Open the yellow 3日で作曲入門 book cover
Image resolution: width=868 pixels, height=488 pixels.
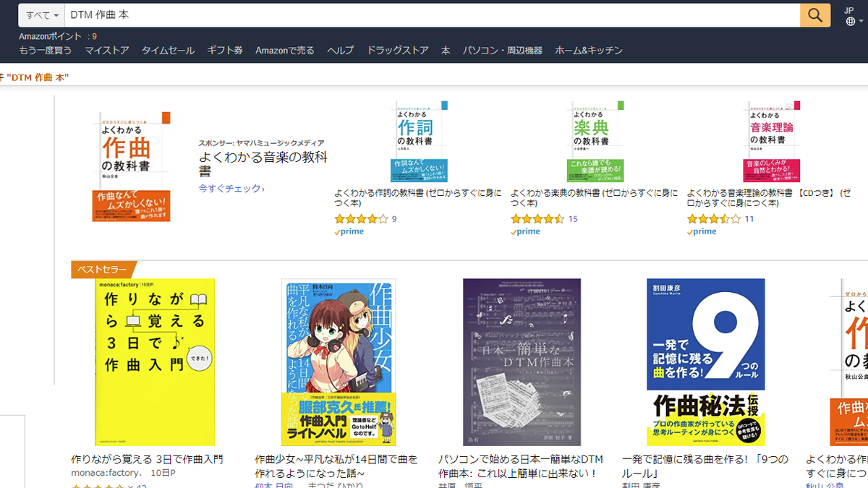[155, 362]
